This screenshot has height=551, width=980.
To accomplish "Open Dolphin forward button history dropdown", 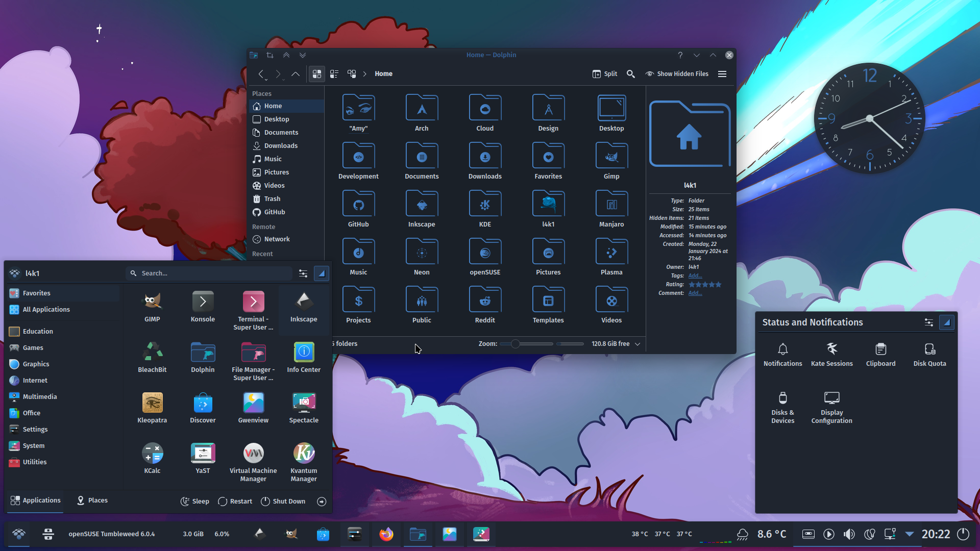I will 283,80.
